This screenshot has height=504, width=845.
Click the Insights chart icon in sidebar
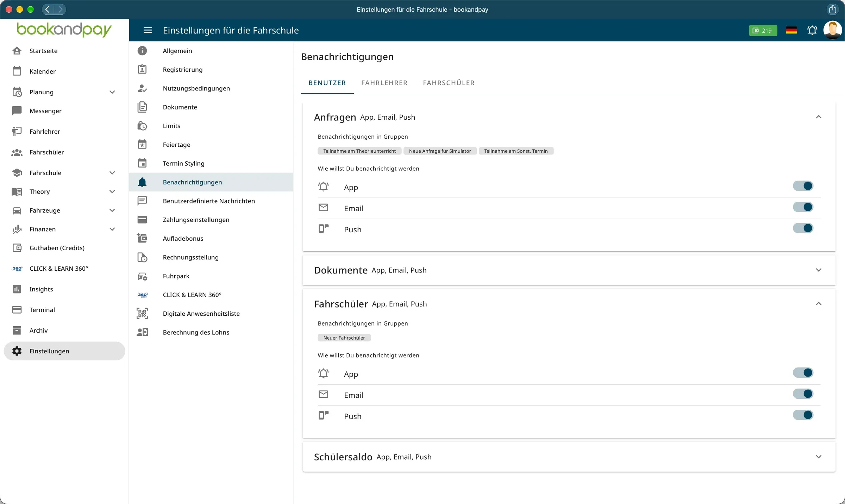click(x=17, y=289)
